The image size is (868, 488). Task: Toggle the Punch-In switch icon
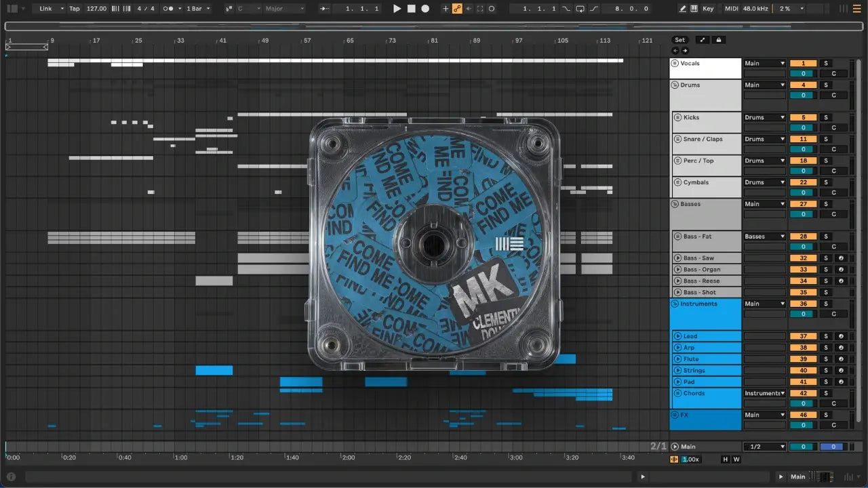pos(567,9)
